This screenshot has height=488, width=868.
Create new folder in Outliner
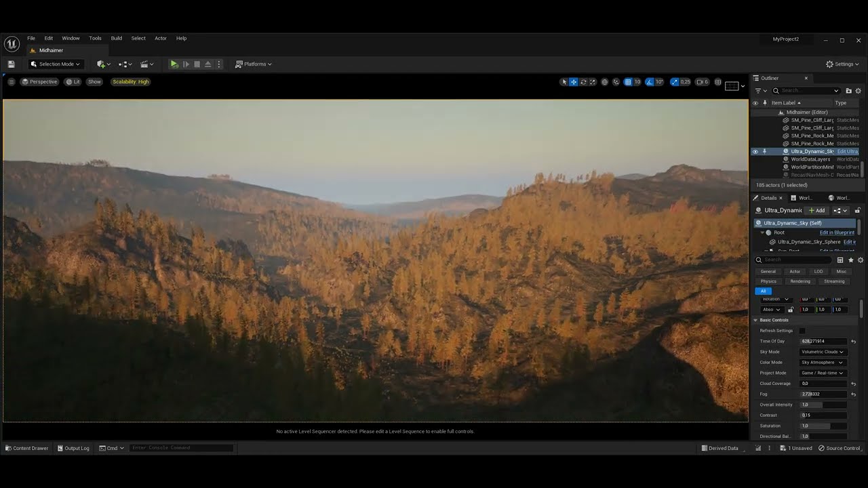point(848,90)
